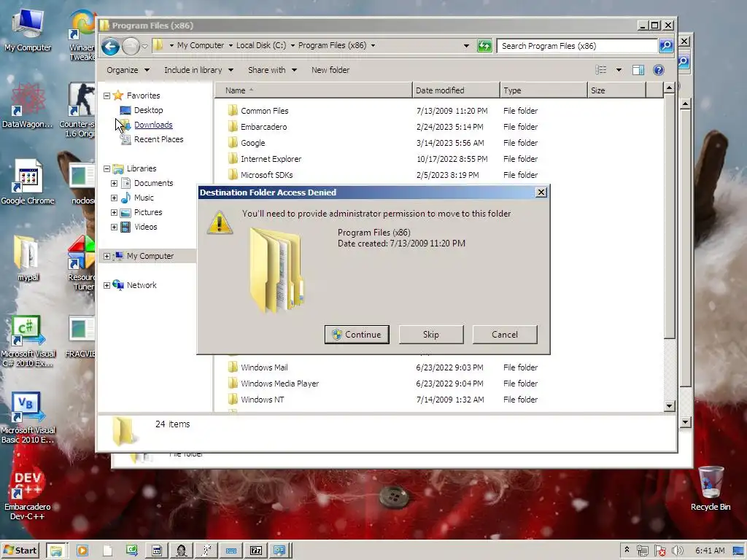
Task: Click the Action Center flag tray icon
Action: [659, 551]
